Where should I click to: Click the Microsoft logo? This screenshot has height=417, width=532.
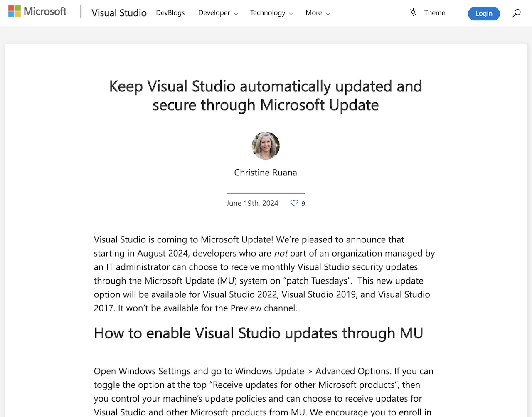[37, 11]
